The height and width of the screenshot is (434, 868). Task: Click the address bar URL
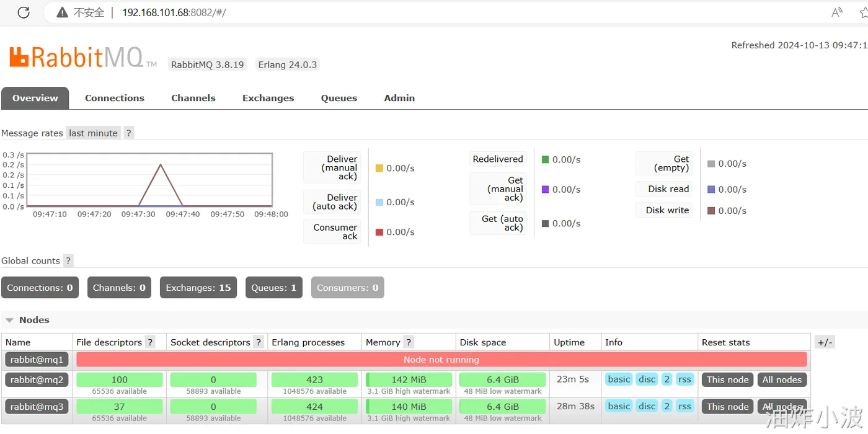(174, 12)
